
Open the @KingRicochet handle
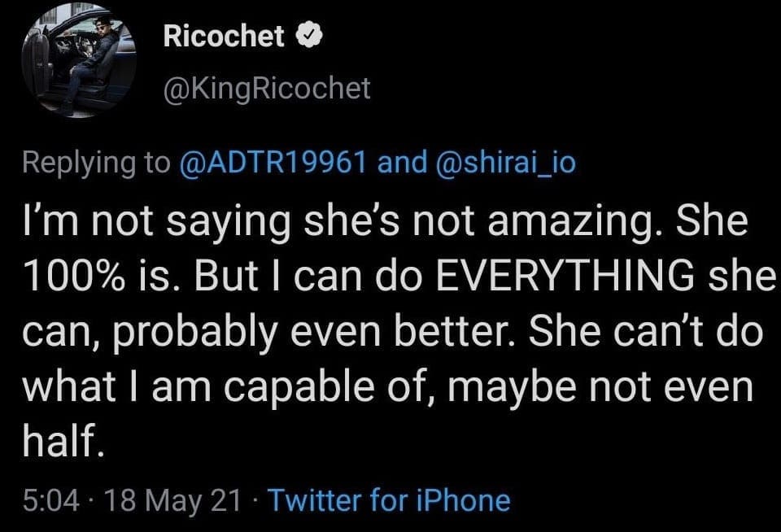(x=267, y=88)
